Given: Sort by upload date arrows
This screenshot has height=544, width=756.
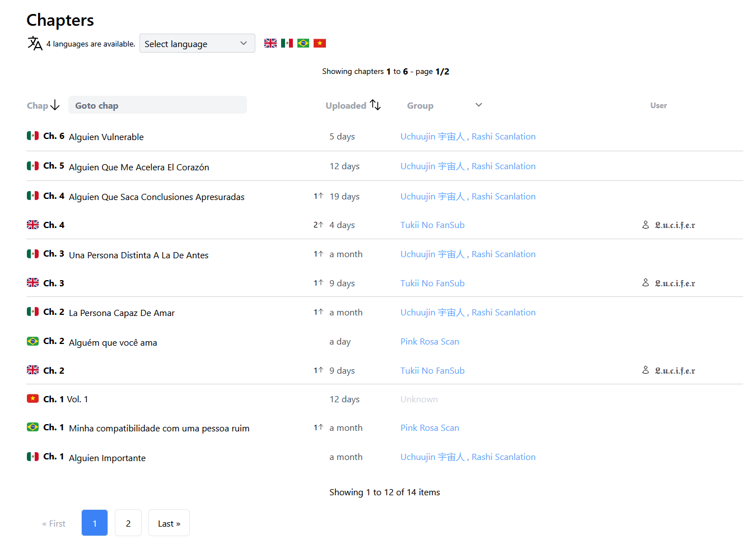Looking at the screenshot, I should [x=375, y=105].
